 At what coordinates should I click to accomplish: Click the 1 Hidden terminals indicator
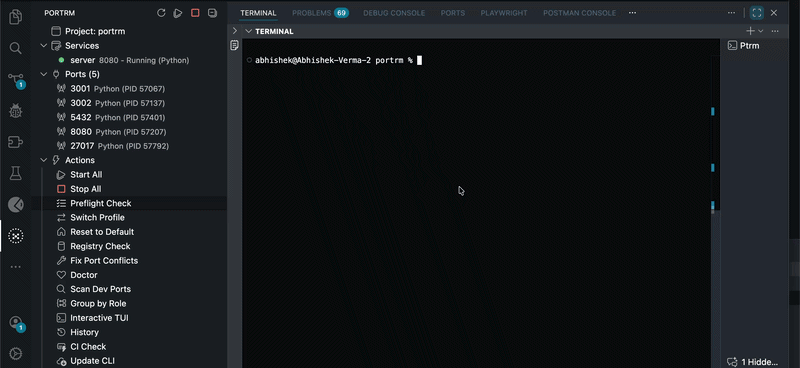coord(753,361)
